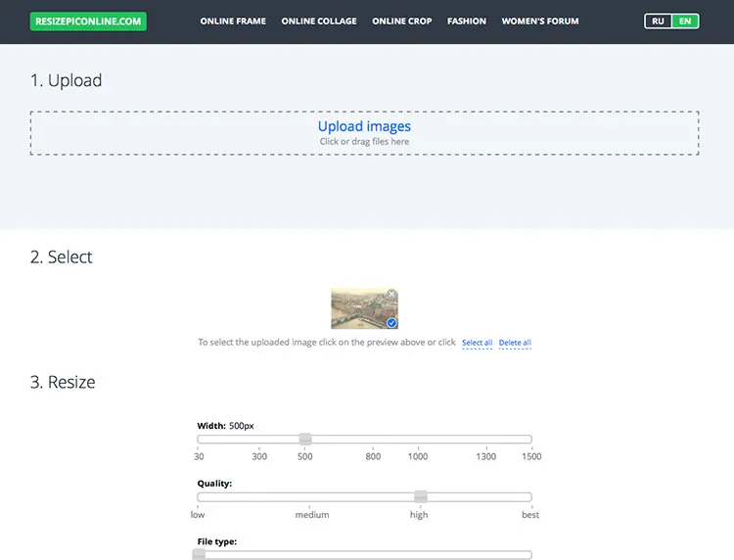Image resolution: width=734 pixels, height=560 pixels.
Task: Click the 'Click or drag files here' text
Action: 364,141
